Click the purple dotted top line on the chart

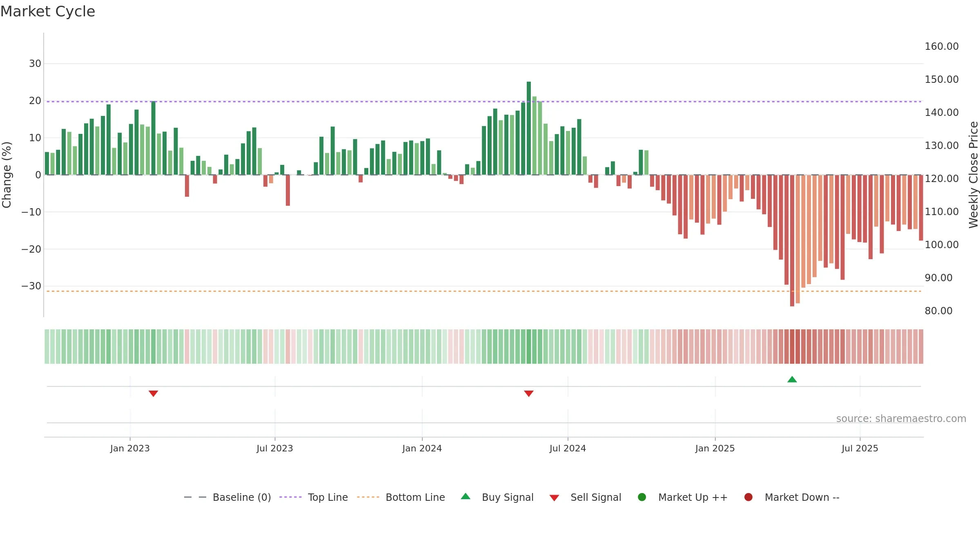tap(484, 101)
